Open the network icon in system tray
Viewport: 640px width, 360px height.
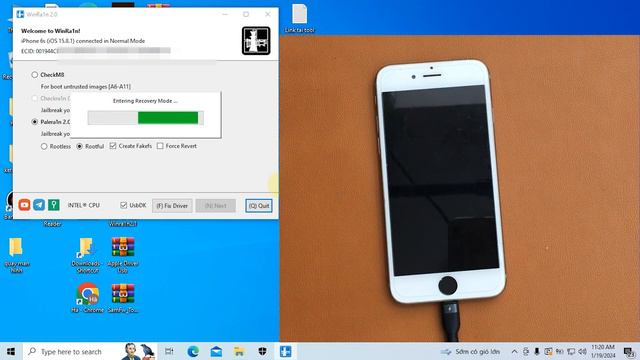571,351
